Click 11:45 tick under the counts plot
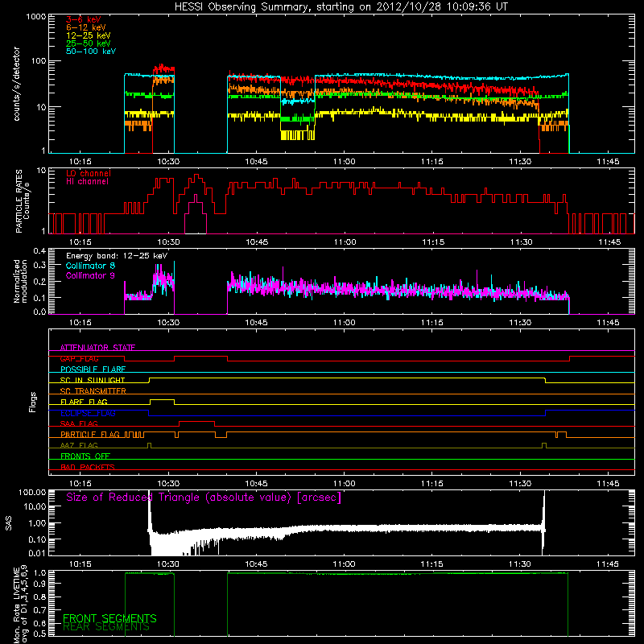The height and width of the screenshot is (644, 644). click(x=608, y=162)
